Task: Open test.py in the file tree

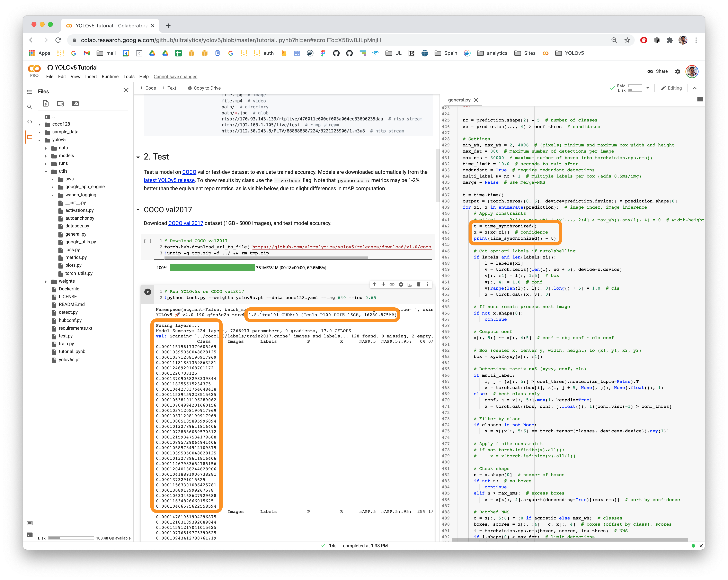Action: 65,336
